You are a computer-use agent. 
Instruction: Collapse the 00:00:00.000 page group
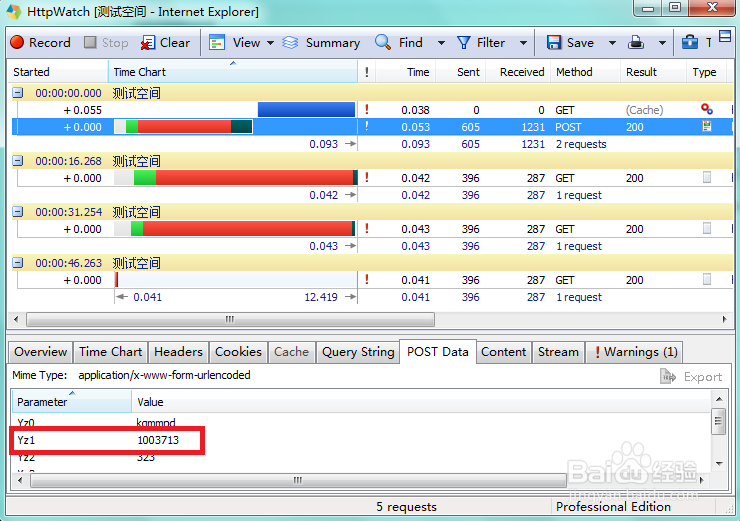click(17, 93)
